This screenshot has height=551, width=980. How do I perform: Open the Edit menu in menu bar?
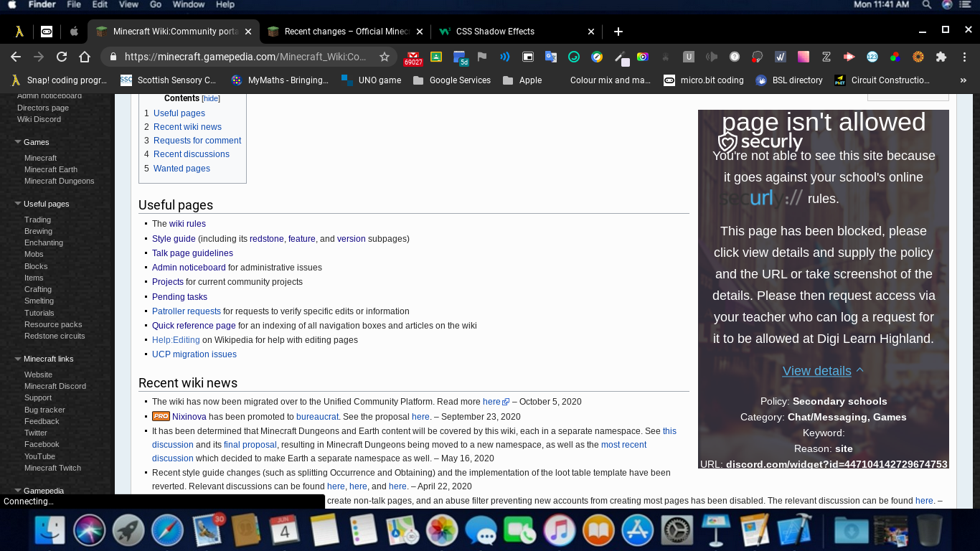click(x=99, y=4)
